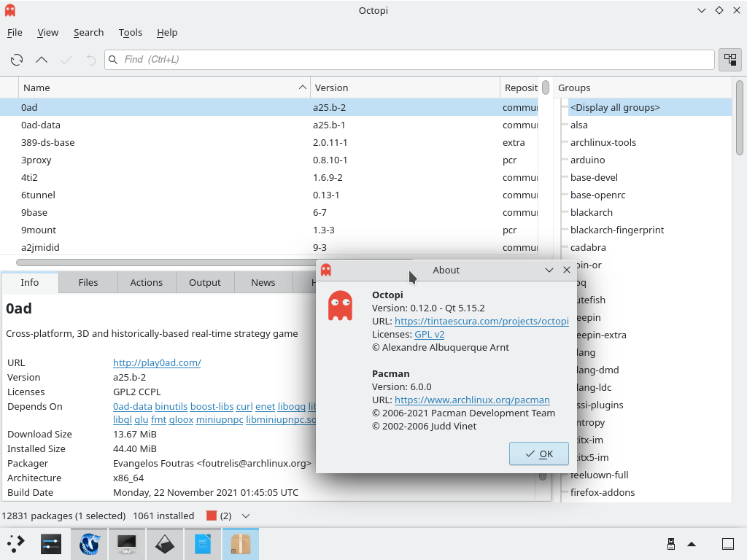Switch to the Actions tab
The height and width of the screenshot is (560, 747).
(146, 282)
